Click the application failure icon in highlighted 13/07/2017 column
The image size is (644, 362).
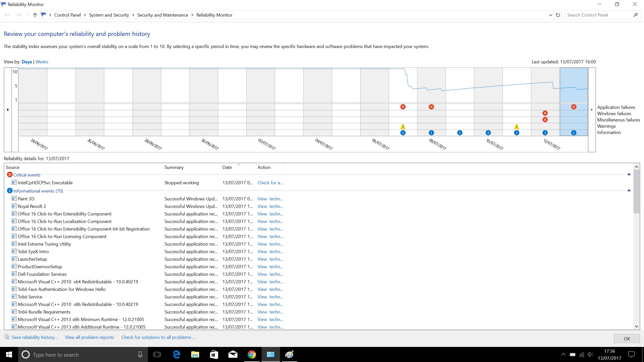click(574, 107)
